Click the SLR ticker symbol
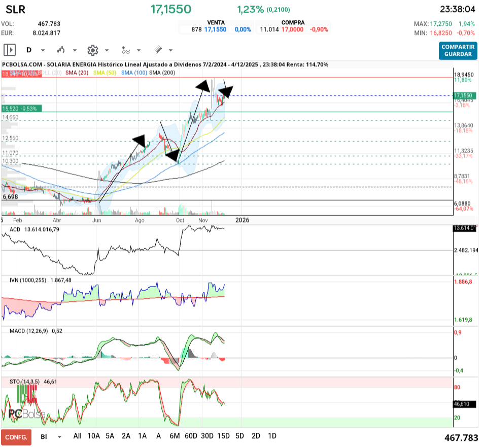 tap(15, 9)
